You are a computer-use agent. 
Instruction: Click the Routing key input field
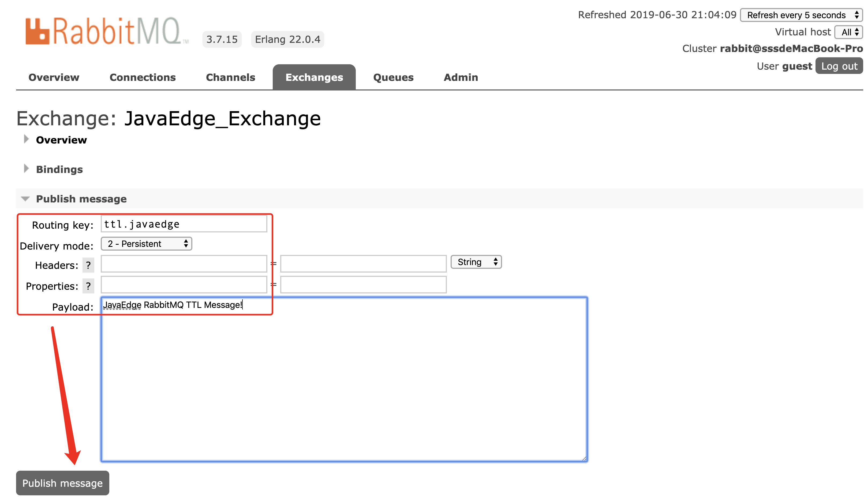[184, 224]
